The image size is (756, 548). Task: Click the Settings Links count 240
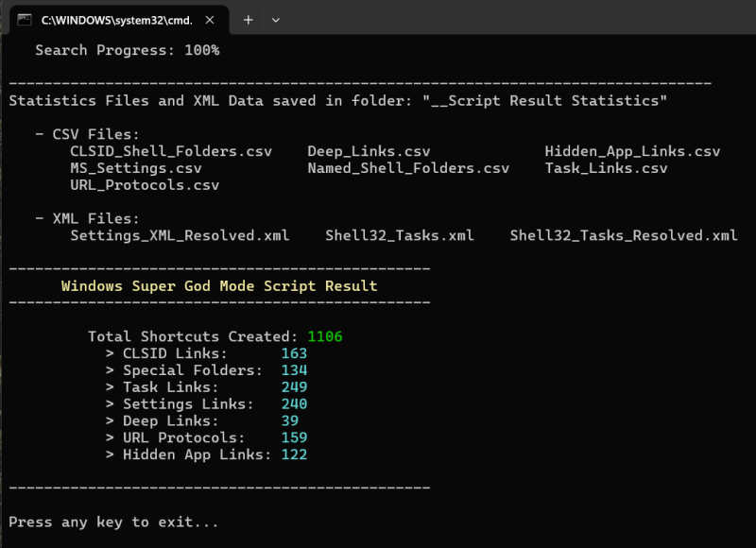[x=294, y=403]
